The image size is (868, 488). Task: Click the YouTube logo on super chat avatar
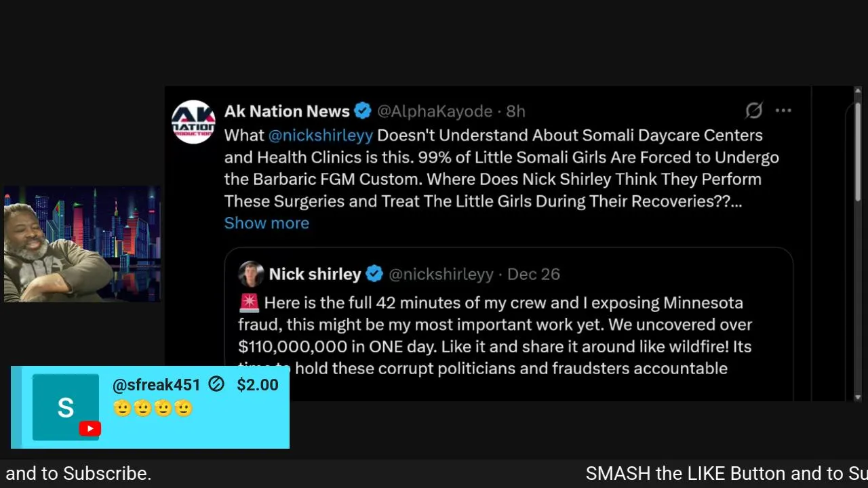tap(90, 428)
